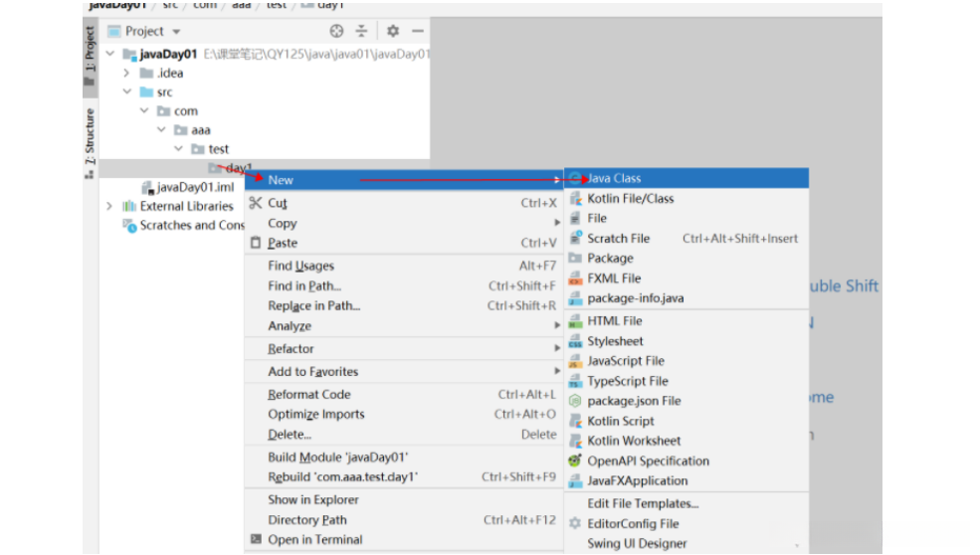Choose Cut from context menu

(404, 203)
